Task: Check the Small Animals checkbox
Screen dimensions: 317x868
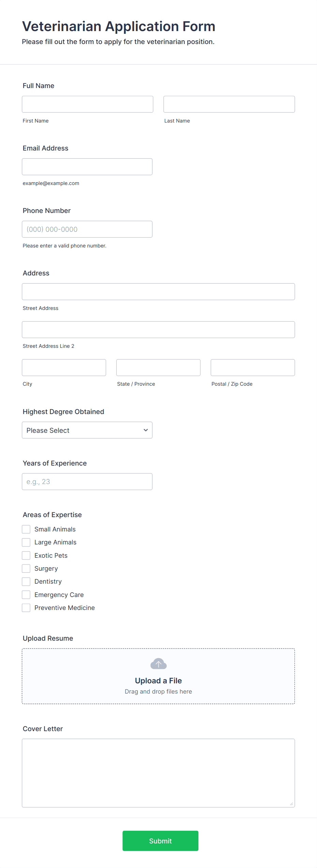Action: point(26,529)
